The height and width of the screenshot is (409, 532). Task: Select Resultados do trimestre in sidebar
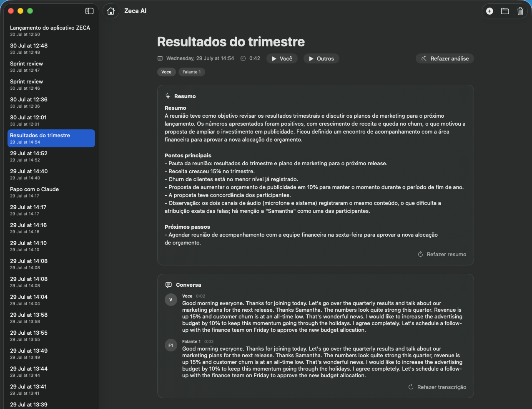51,138
